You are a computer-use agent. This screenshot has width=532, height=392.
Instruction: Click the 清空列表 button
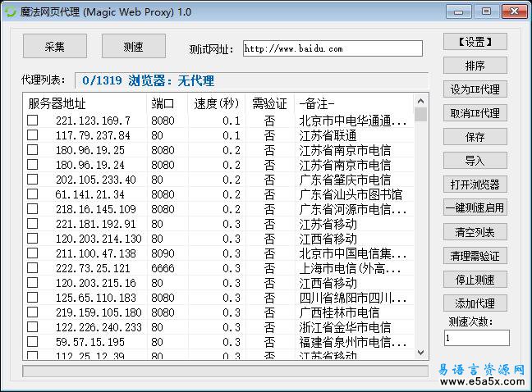[x=475, y=232]
